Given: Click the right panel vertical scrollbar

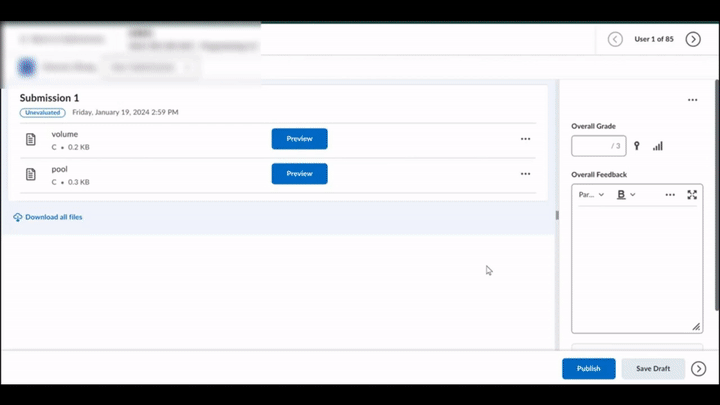Looking at the screenshot, I should click(717, 195).
